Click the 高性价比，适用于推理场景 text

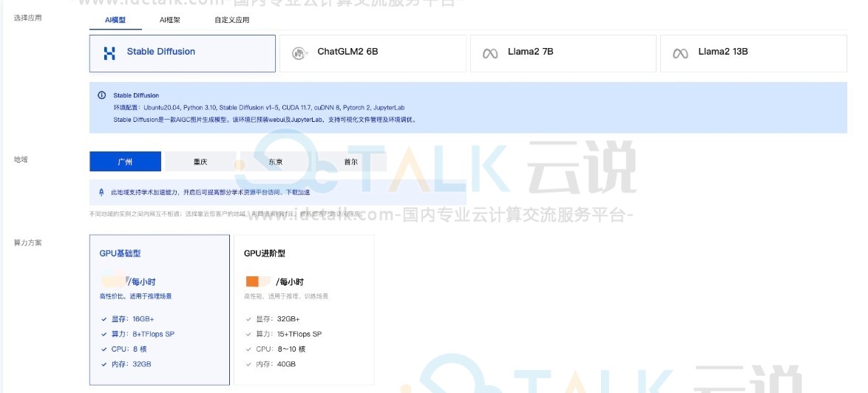[135, 296]
